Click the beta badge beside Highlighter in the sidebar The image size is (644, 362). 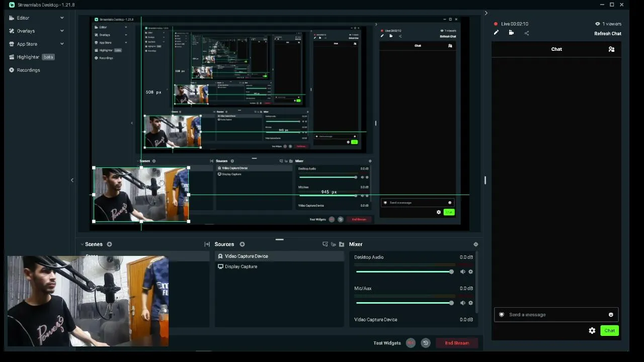coord(48,57)
